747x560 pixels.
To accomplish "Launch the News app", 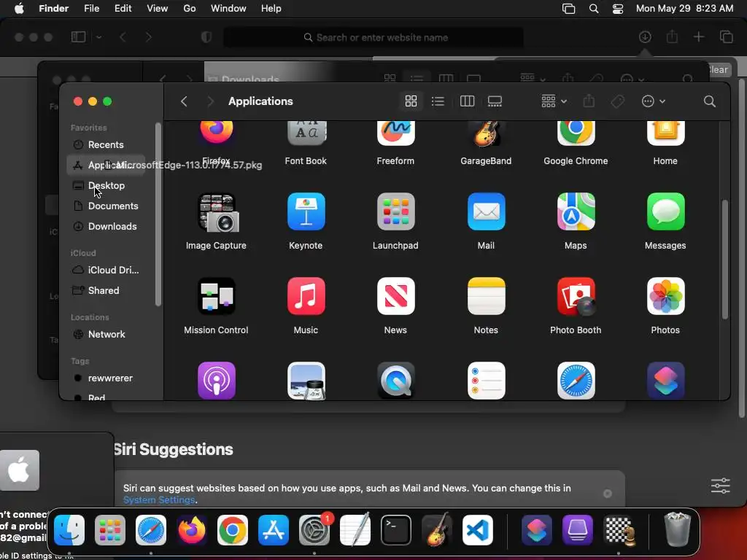I will 396,296.
